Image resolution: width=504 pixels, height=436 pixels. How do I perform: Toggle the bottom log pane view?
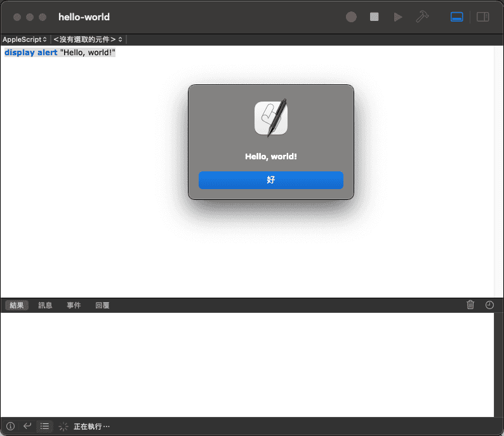[457, 17]
